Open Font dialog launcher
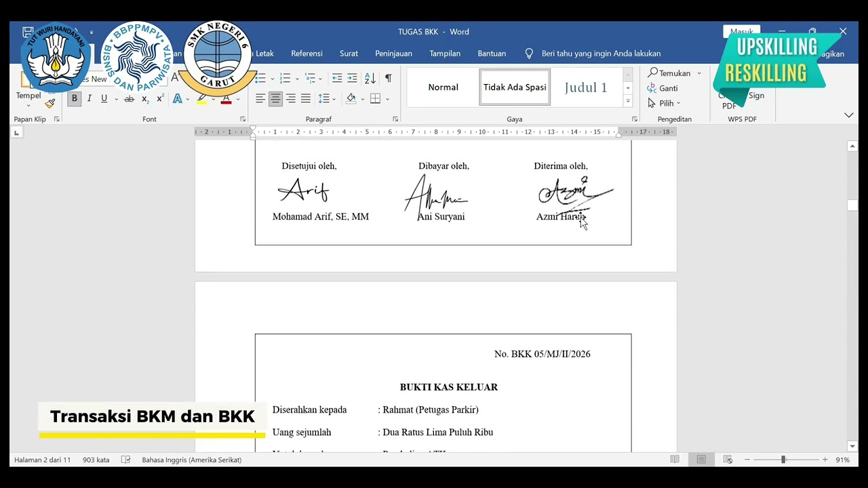 (243, 119)
